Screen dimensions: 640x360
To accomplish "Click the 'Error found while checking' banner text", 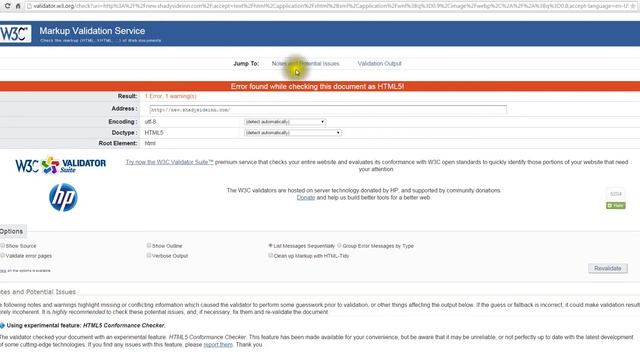I will point(317,87).
